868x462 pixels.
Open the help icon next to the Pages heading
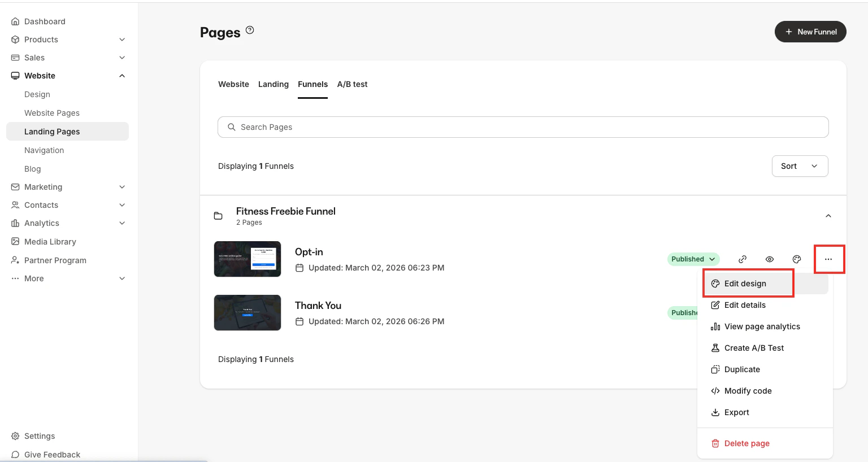[250, 30]
